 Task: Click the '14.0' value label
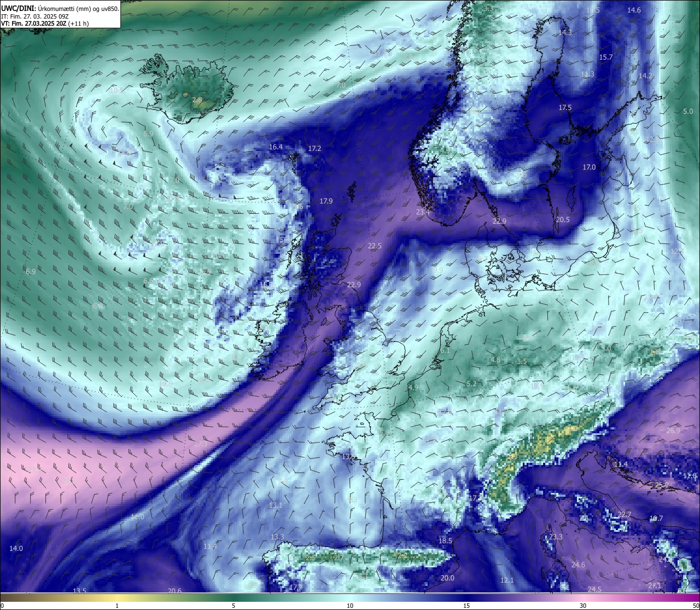pos(16,548)
